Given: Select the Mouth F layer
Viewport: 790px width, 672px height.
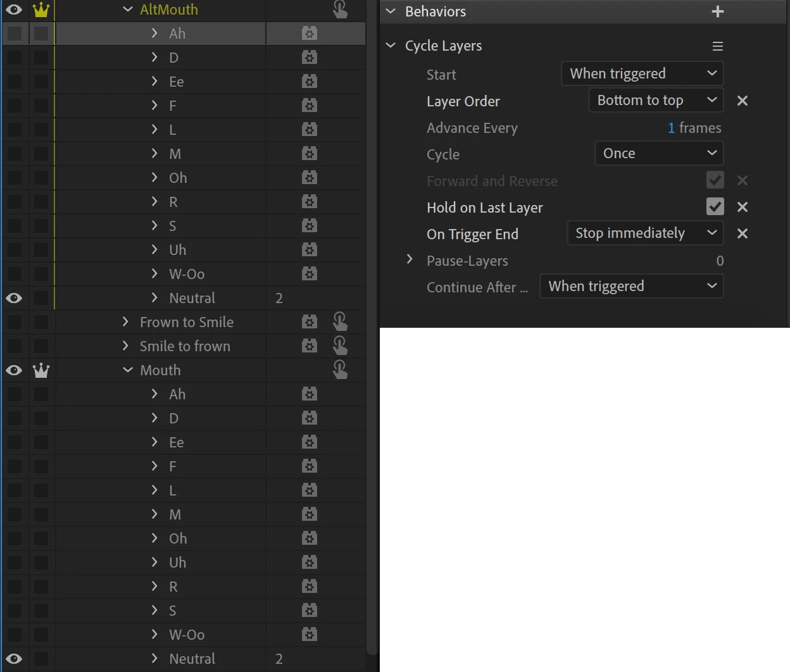Looking at the screenshot, I should tap(173, 466).
